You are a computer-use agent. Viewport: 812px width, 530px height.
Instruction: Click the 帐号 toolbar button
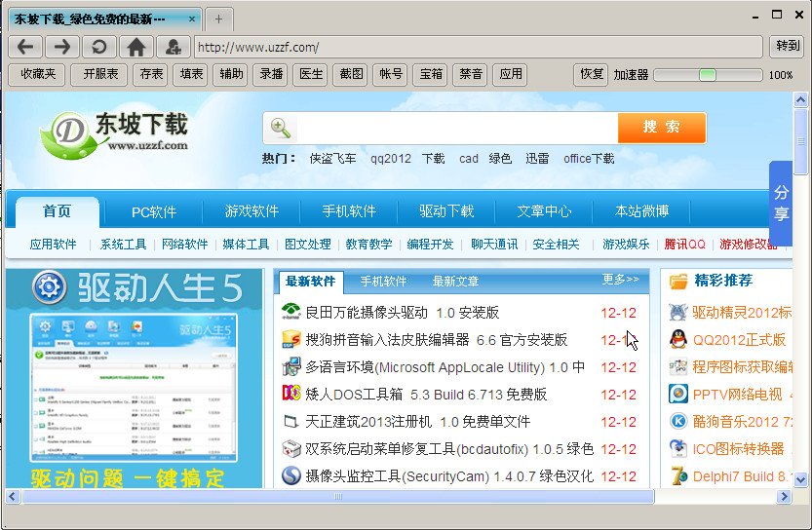pyautogui.click(x=391, y=74)
